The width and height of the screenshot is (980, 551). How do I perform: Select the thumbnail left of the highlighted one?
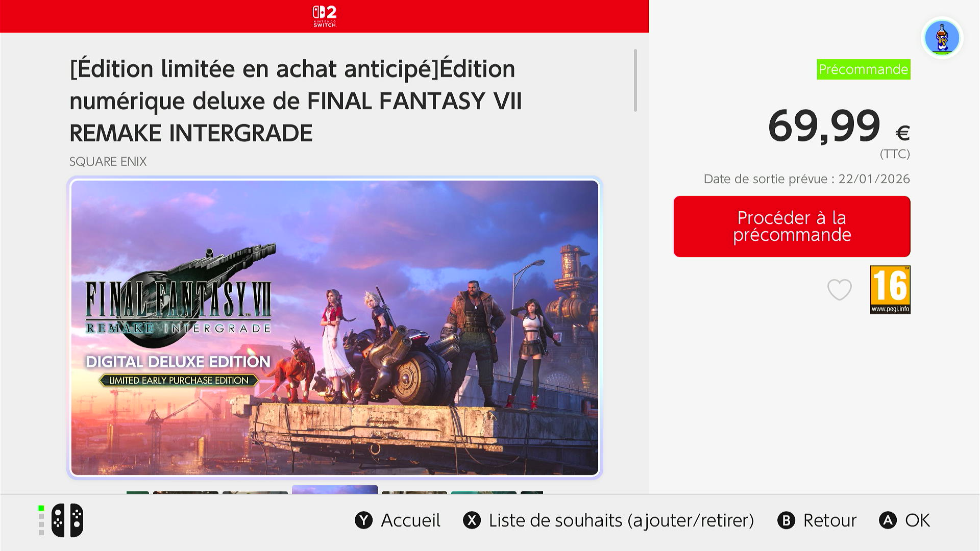pyautogui.click(x=255, y=492)
